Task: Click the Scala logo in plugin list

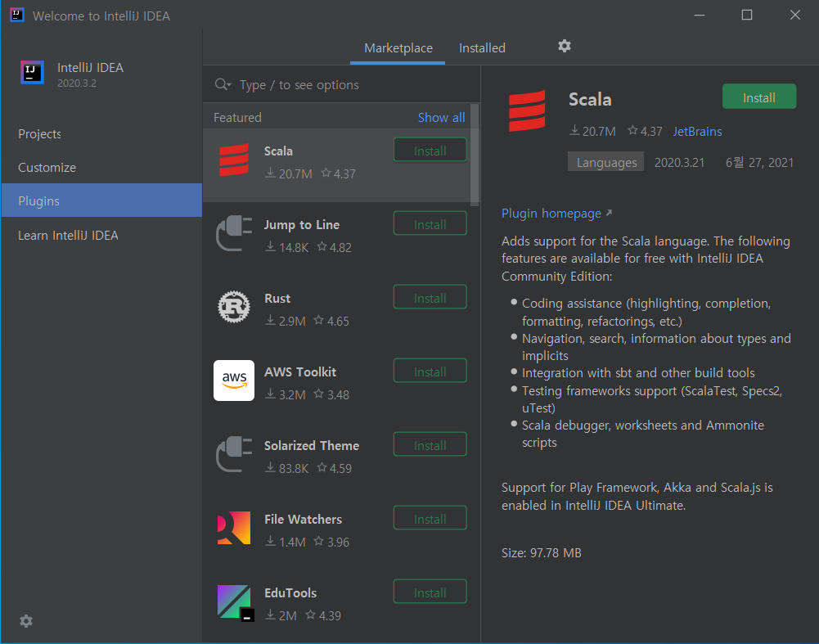Action: (x=233, y=160)
